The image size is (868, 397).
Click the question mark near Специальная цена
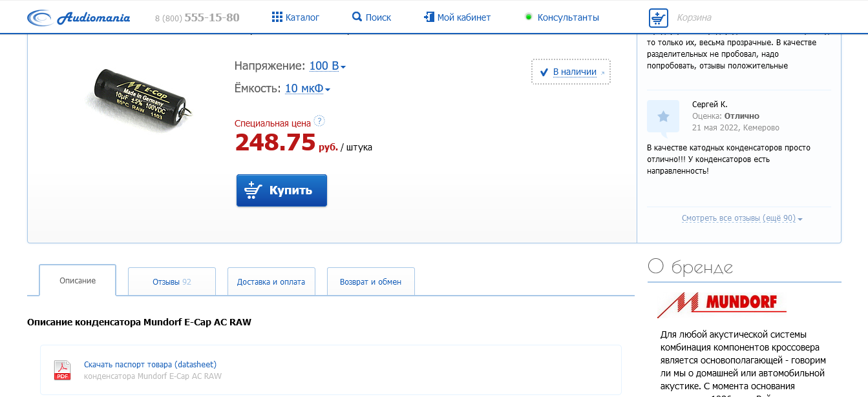pyautogui.click(x=319, y=121)
